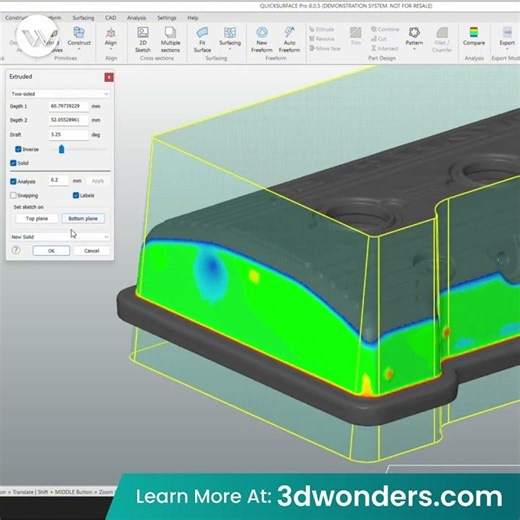Enable the Snapping checkbox
The height and width of the screenshot is (520, 520).
click(x=13, y=195)
